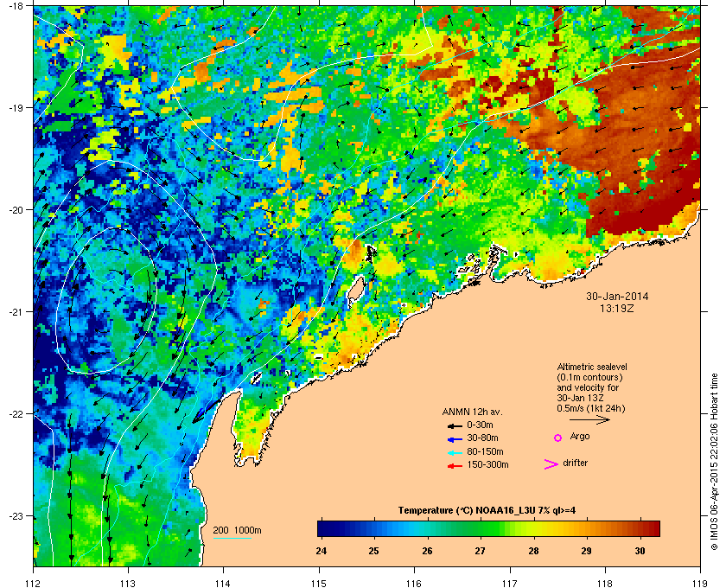Click the red 150-300m arrow legend icon
726x588 pixels.
pyautogui.click(x=455, y=466)
